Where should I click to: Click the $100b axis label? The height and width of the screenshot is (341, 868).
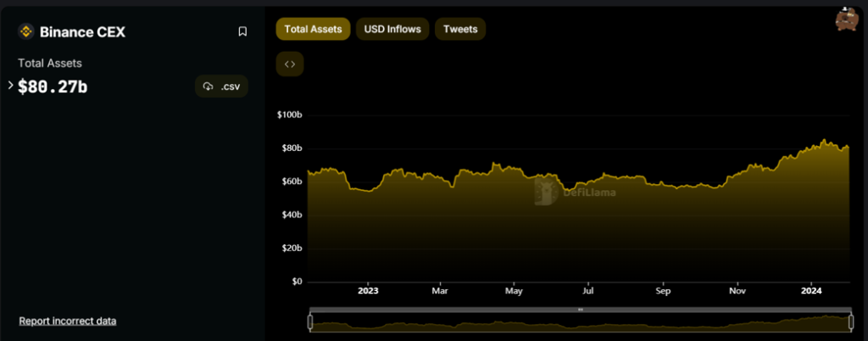[290, 115]
